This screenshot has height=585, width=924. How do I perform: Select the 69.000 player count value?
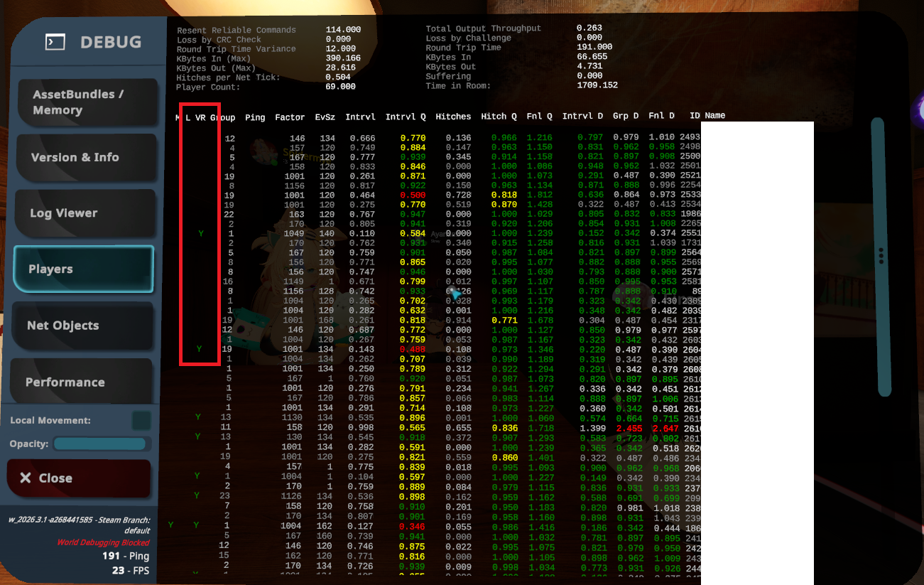tap(341, 87)
